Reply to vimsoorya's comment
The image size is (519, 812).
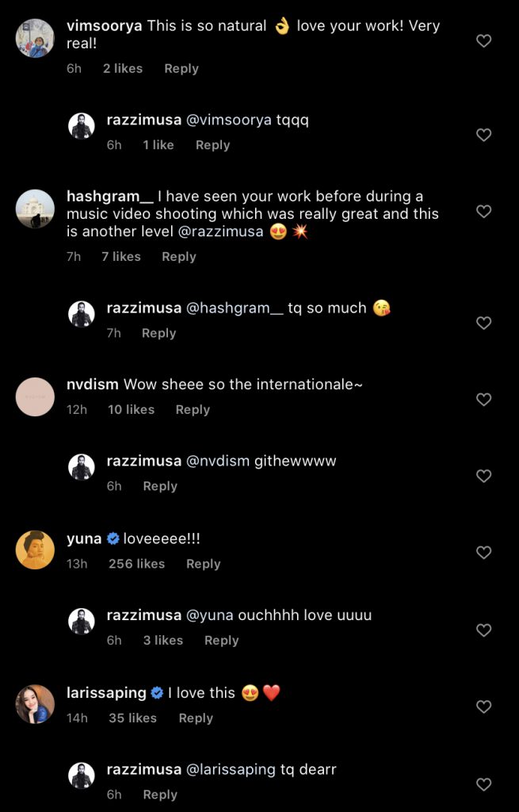181,69
